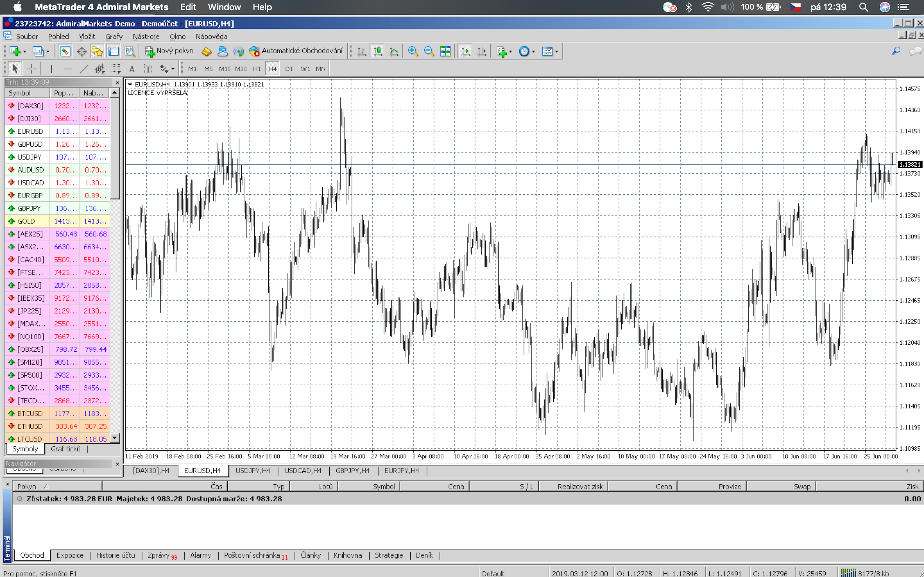Switch timeframe to M15

[224, 69]
